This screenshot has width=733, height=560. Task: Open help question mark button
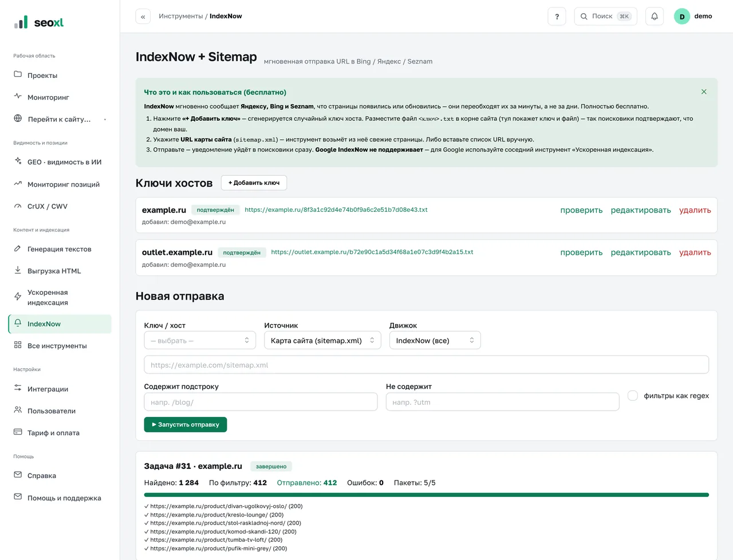click(x=557, y=17)
